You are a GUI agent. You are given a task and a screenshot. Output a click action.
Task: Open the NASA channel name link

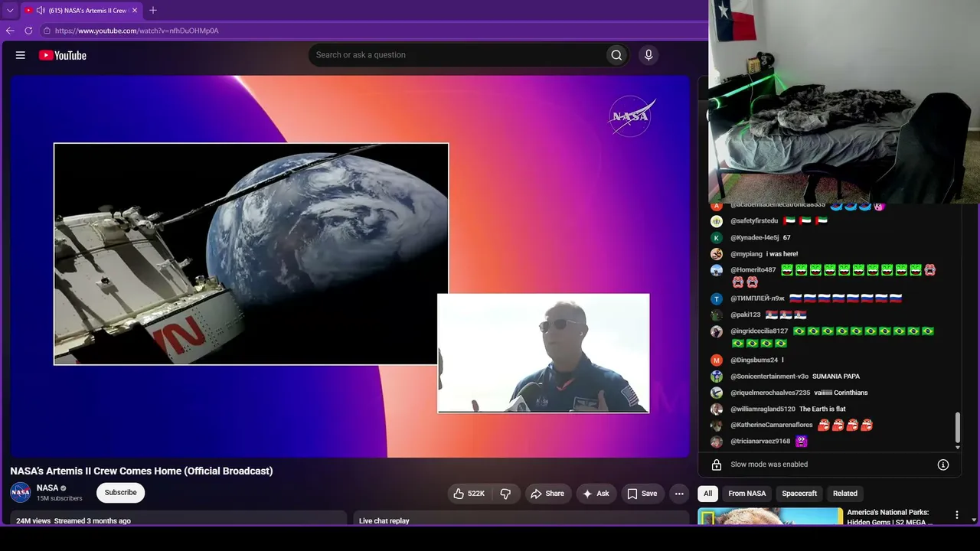click(x=47, y=488)
